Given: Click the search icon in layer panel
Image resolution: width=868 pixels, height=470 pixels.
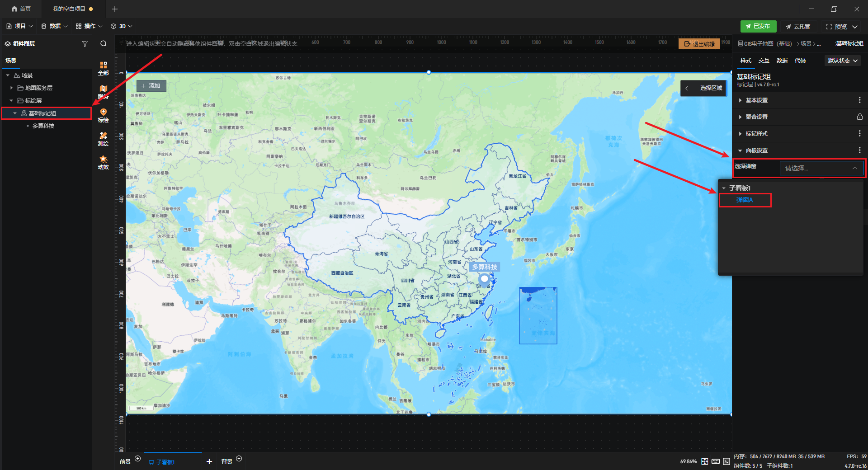Looking at the screenshot, I should tap(104, 44).
